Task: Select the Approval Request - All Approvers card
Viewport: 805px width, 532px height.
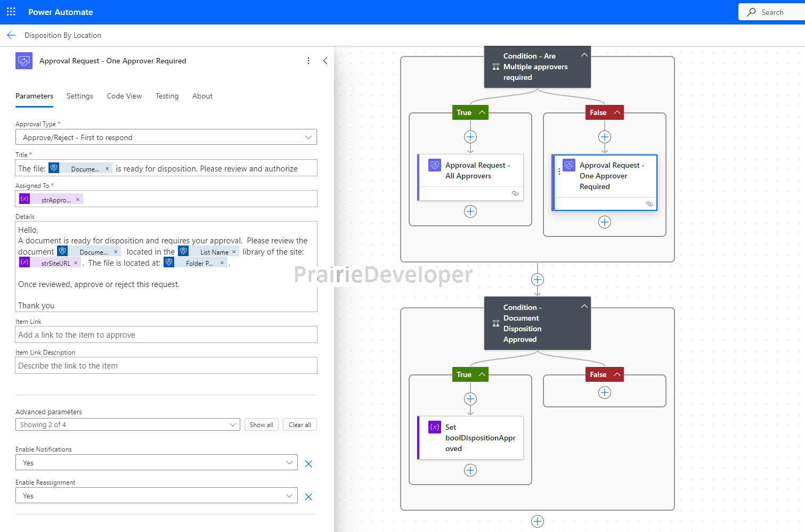Action: [470, 177]
